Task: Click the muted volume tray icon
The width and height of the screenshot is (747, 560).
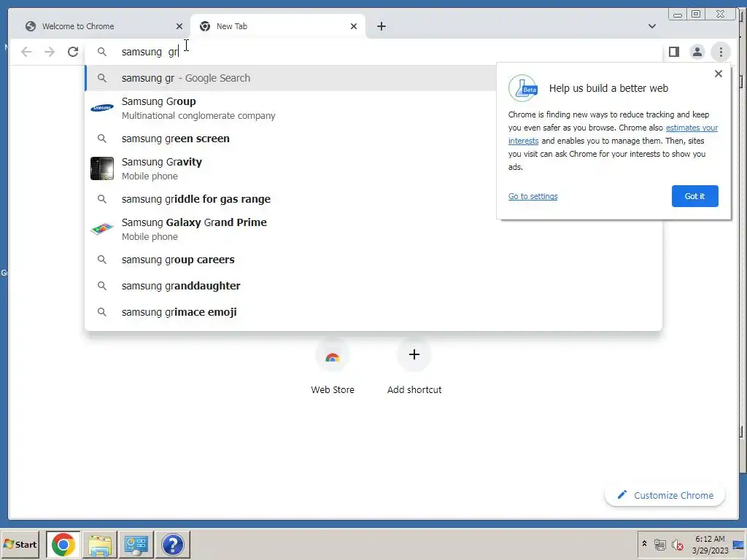Action: (677, 544)
